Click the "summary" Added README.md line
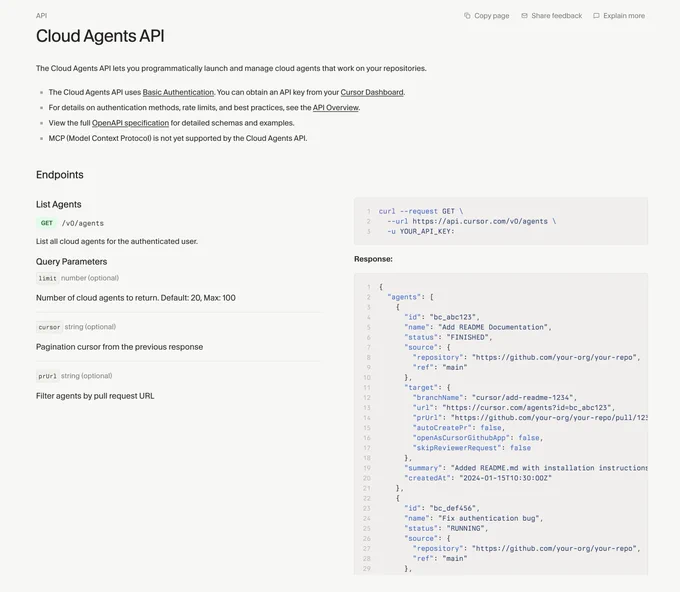 [526, 468]
